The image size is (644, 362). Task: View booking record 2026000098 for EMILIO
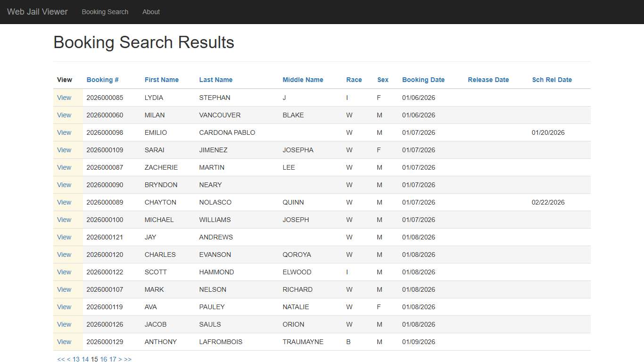64,132
